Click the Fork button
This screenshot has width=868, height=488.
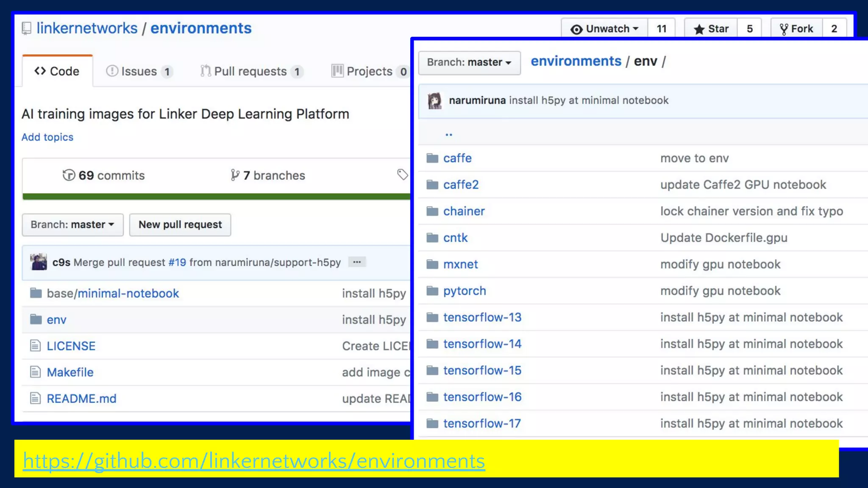pyautogui.click(x=797, y=28)
